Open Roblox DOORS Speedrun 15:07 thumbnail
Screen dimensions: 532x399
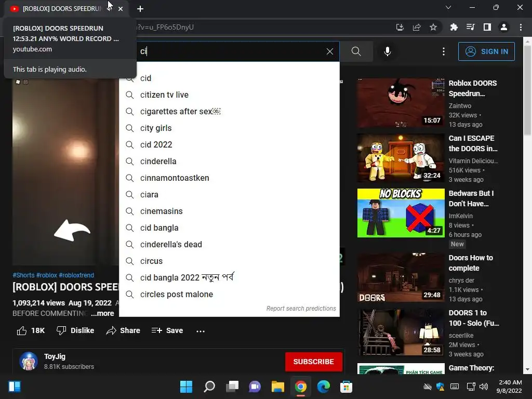point(401,103)
